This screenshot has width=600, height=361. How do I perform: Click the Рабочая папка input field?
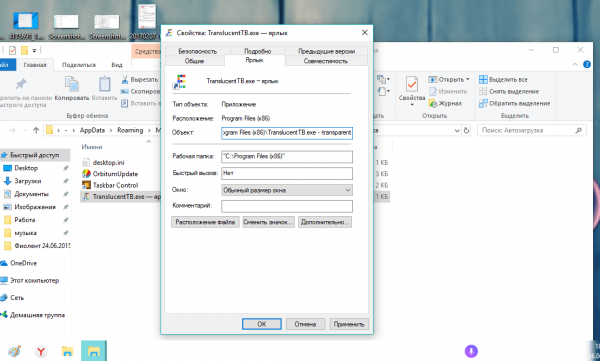pos(287,157)
